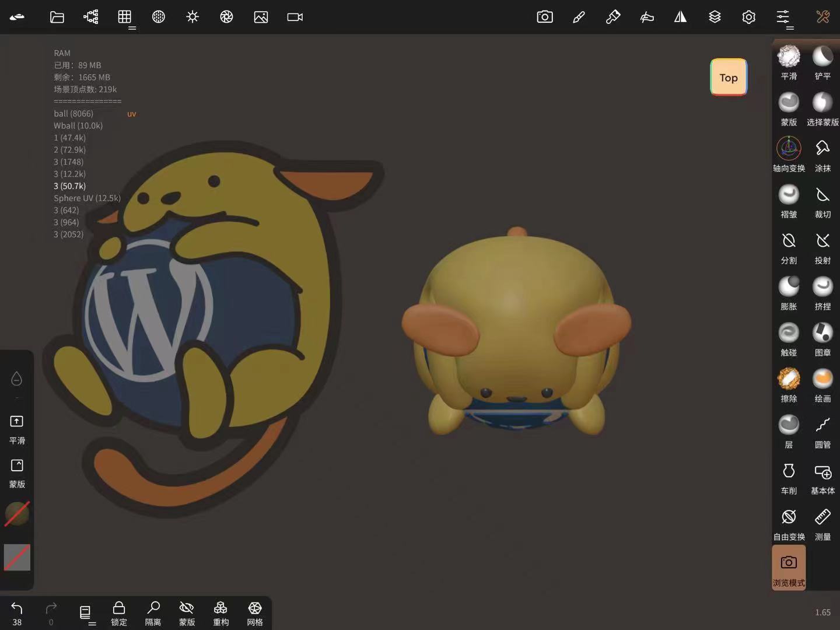The height and width of the screenshot is (630, 840).
Task: Open the layers menu in top bar
Action: tap(715, 17)
